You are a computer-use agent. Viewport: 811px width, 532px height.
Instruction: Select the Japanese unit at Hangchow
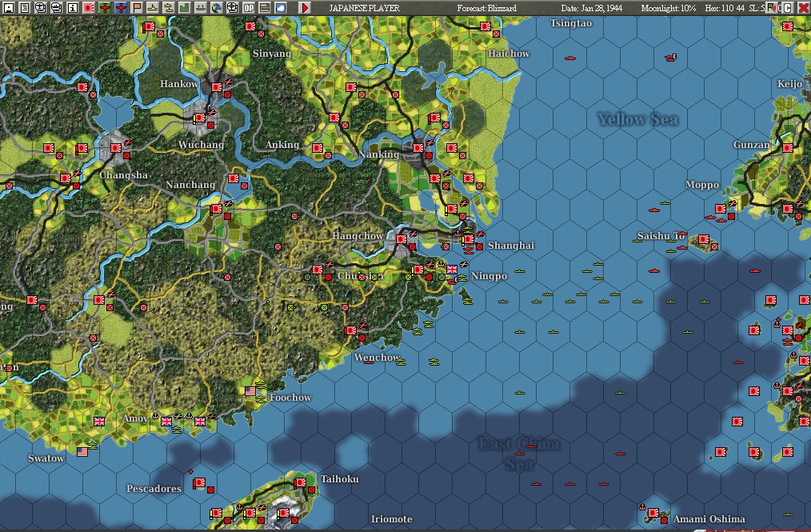point(402,239)
